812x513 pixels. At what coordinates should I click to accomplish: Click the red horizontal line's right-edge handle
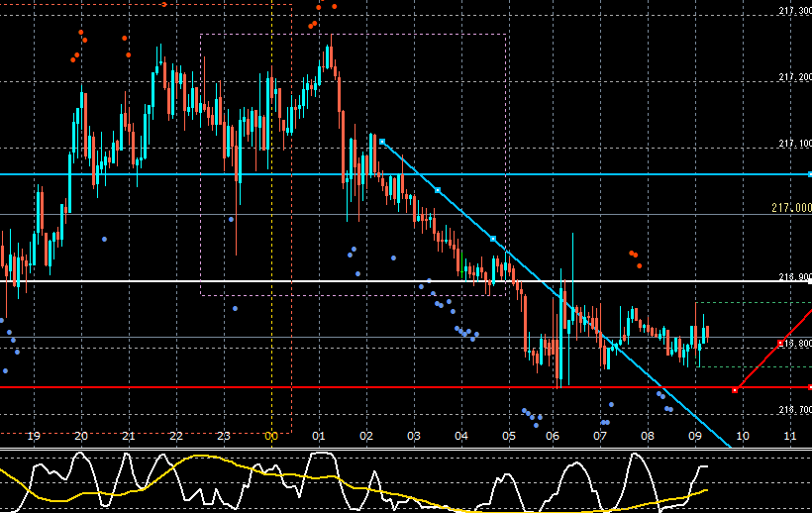point(810,387)
